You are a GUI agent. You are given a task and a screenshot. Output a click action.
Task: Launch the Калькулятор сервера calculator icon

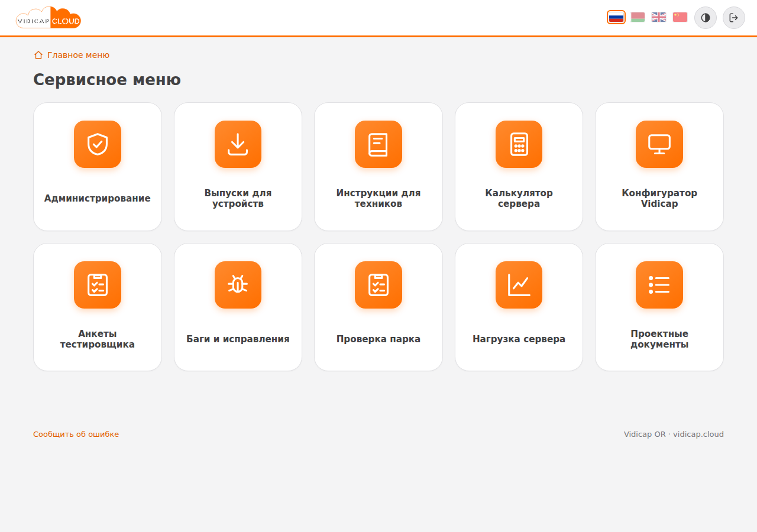(x=519, y=144)
